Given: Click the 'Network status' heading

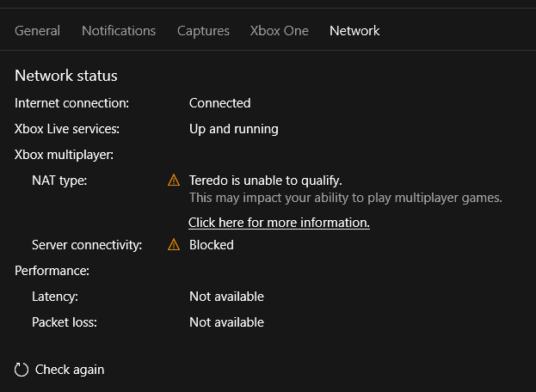Looking at the screenshot, I should pyautogui.click(x=66, y=76).
